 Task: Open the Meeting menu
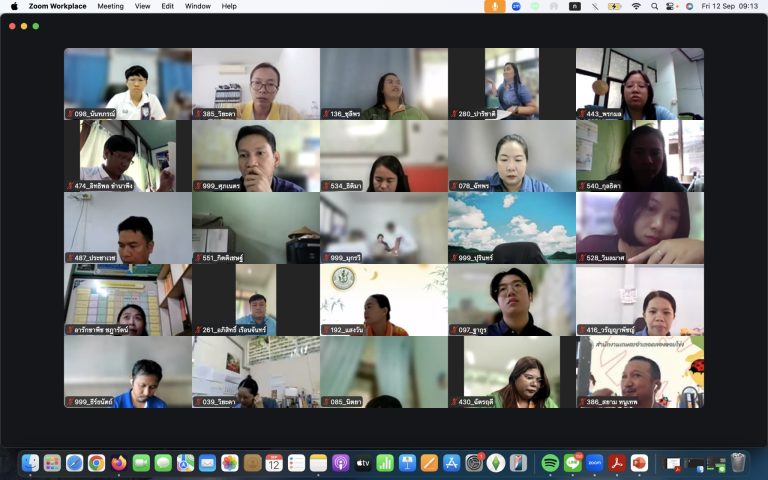pos(110,6)
